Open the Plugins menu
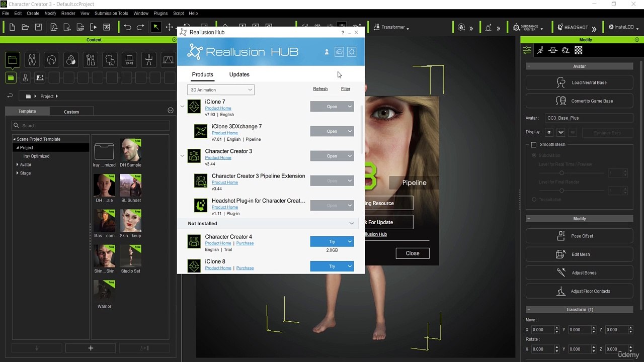Image resolution: width=644 pixels, height=362 pixels. click(160, 13)
